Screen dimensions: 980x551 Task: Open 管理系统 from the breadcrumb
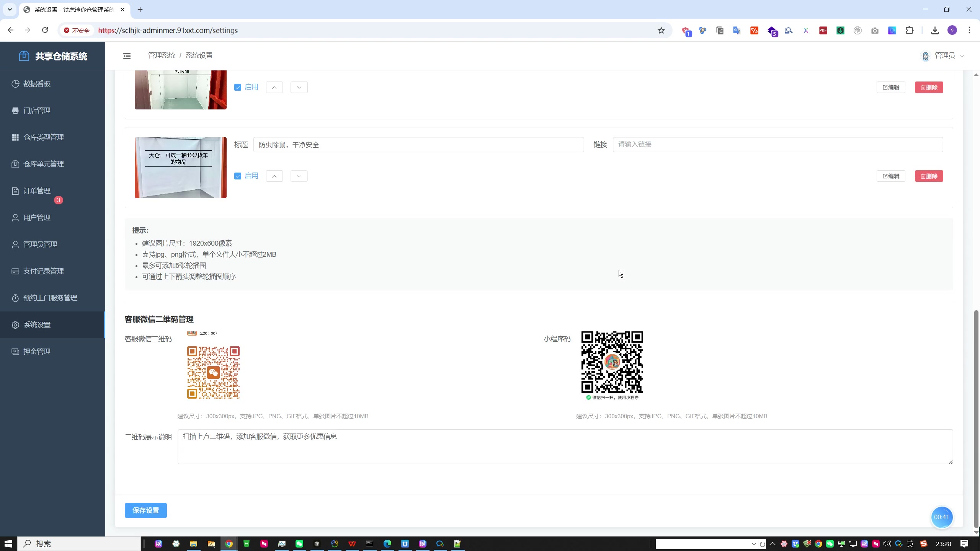click(161, 55)
